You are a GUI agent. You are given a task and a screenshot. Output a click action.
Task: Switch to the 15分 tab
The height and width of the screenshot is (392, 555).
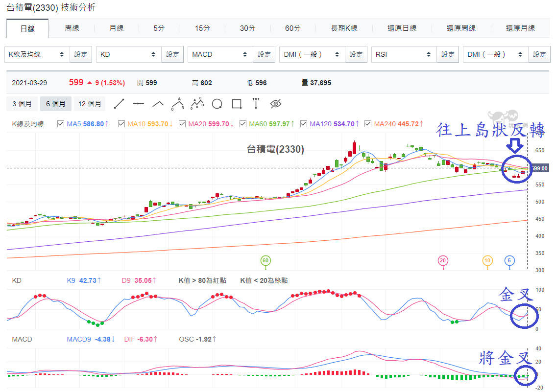[202, 28]
